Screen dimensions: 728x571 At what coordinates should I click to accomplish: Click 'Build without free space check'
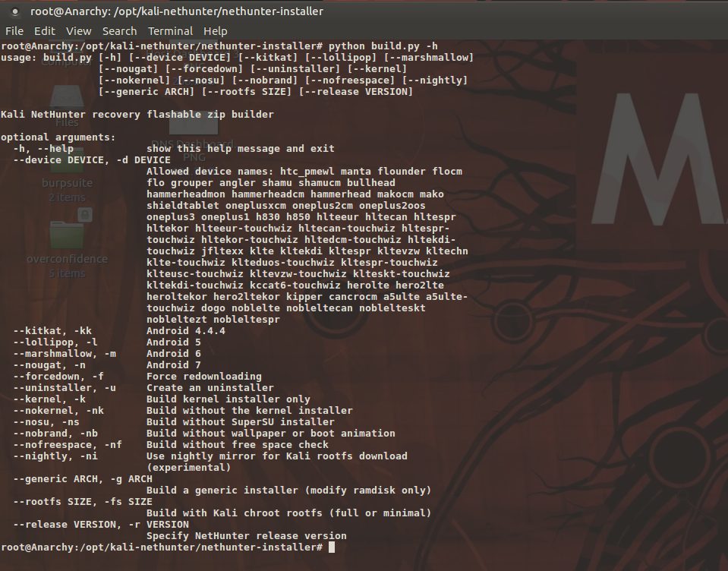(x=238, y=444)
